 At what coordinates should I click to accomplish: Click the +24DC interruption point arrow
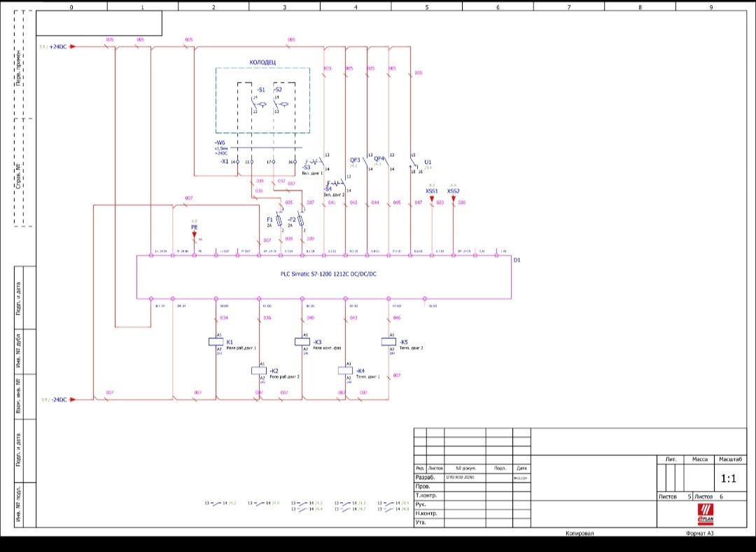73,46
